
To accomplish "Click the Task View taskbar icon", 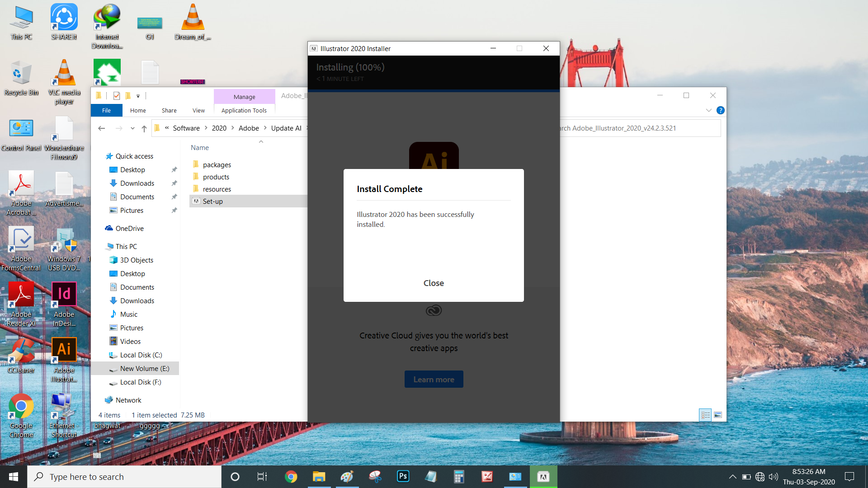I will point(262,476).
